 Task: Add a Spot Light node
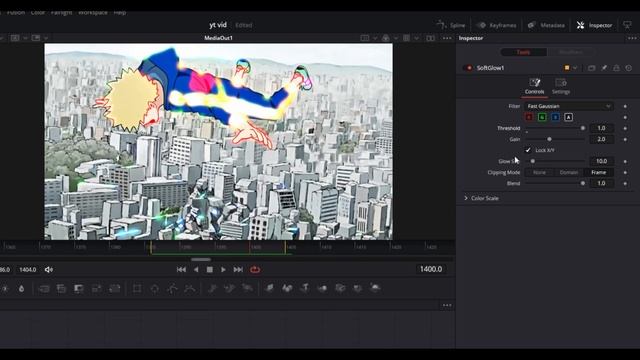(x=358, y=288)
